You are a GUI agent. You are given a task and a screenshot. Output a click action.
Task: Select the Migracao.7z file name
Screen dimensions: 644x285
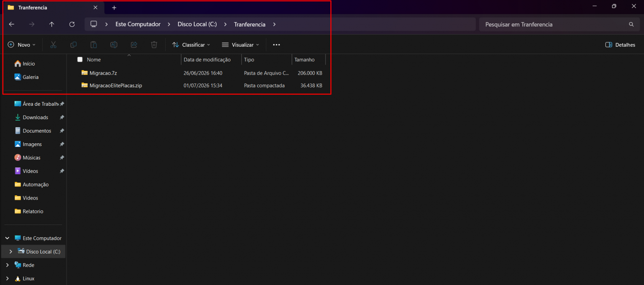click(103, 73)
